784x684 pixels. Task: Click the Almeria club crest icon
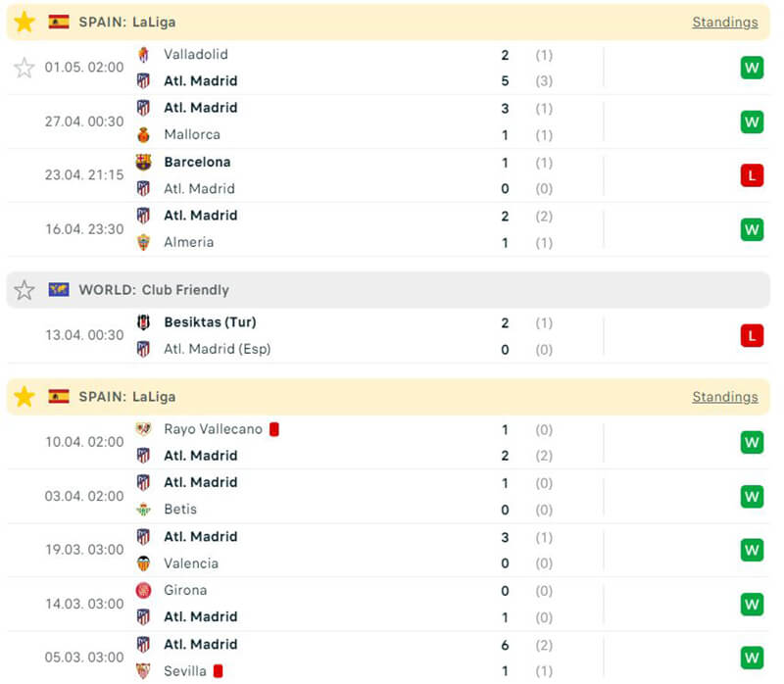pos(144,243)
